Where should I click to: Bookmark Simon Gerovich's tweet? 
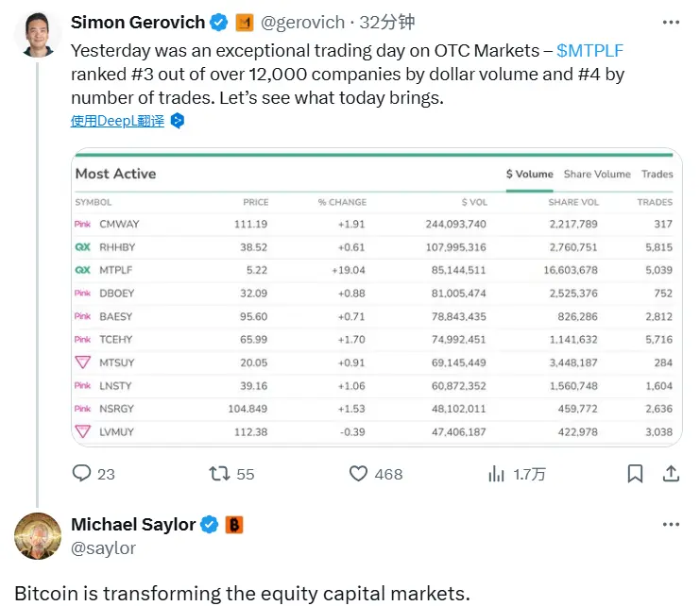point(636,474)
